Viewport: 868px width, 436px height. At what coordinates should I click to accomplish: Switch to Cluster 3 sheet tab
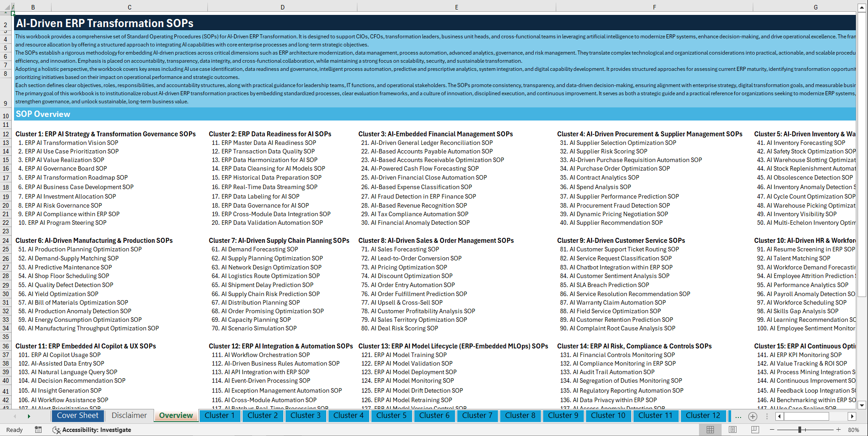tap(305, 416)
